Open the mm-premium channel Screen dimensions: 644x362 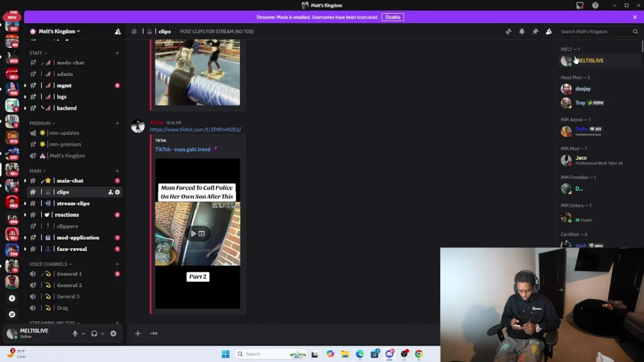[x=74, y=144]
